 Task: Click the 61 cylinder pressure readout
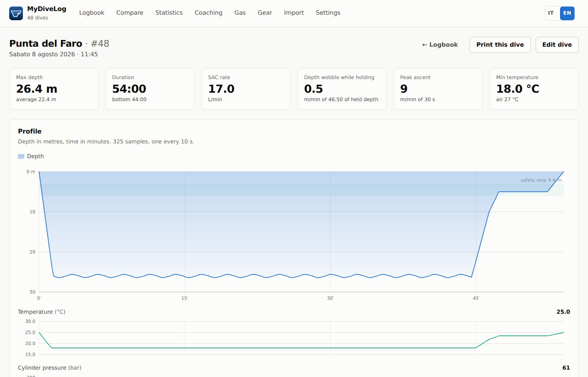point(566,368)
